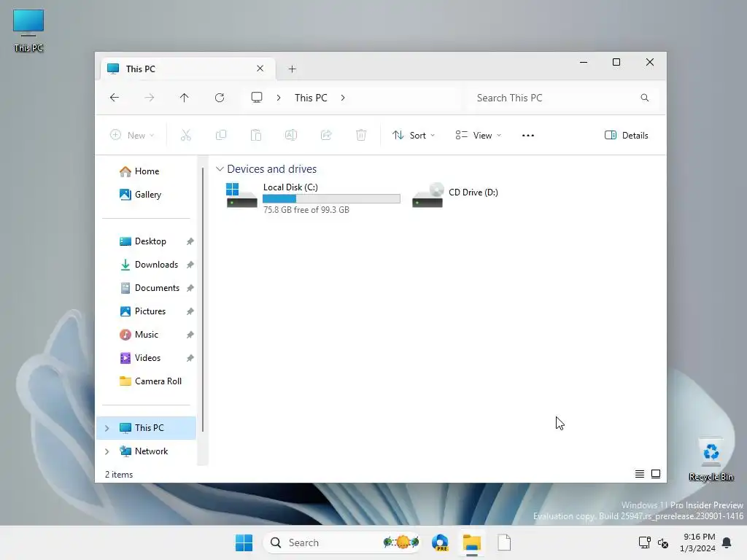The height and width of the screenshot is (560, 747).
Task: Select This PC desktop shortcut
Action: [28, 31]
